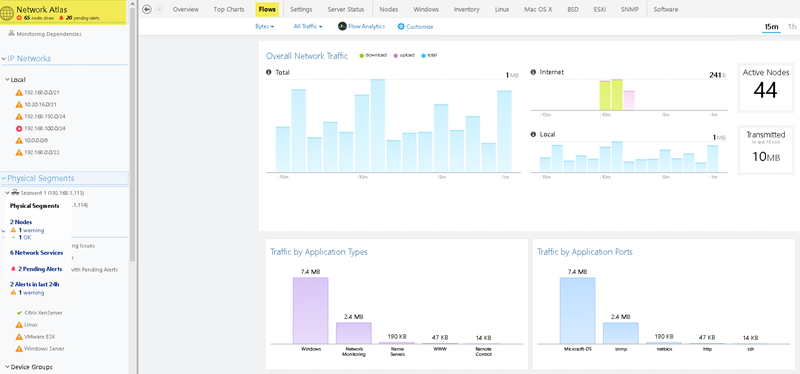This screenshot has width=800, height=374.
Task: Click warning icon beside Linux
Action: pos(19,325)
